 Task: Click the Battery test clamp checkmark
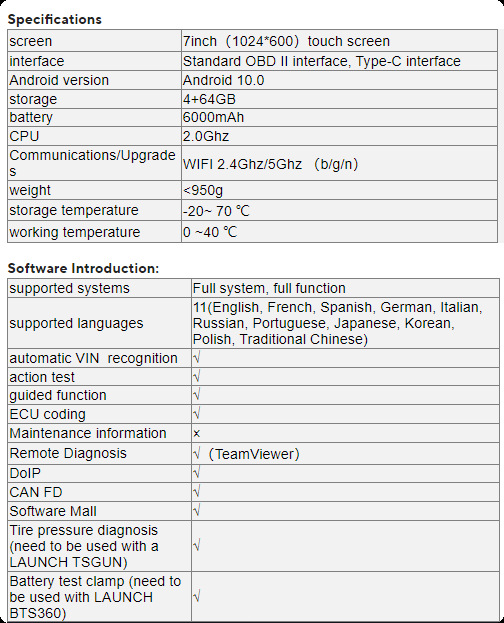[x=196, y=597]
